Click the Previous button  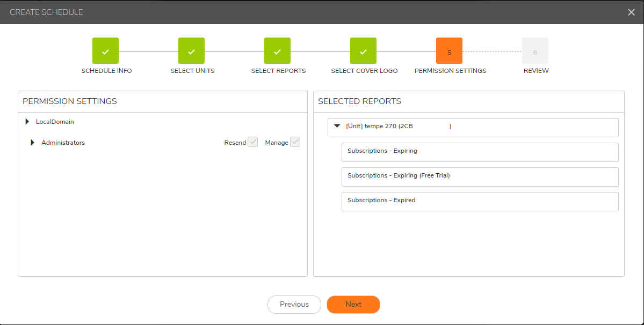tap(294, 305)
